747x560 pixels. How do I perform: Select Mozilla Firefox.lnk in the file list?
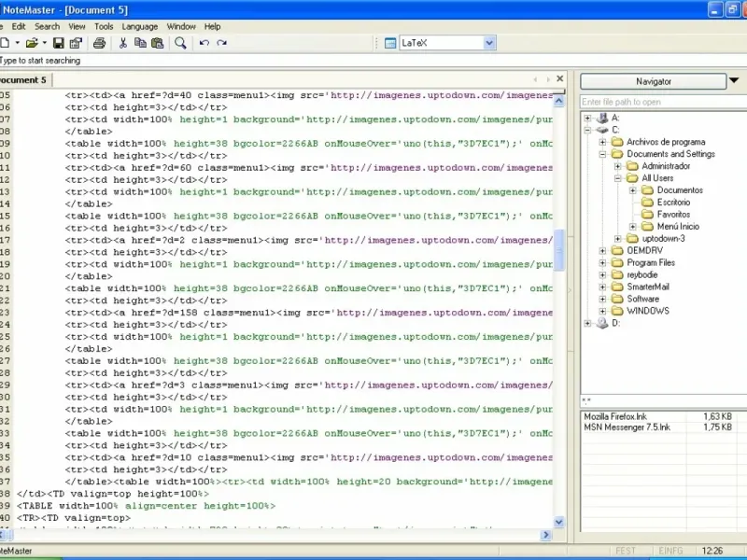pyautogui.click(x=614, y=416)
